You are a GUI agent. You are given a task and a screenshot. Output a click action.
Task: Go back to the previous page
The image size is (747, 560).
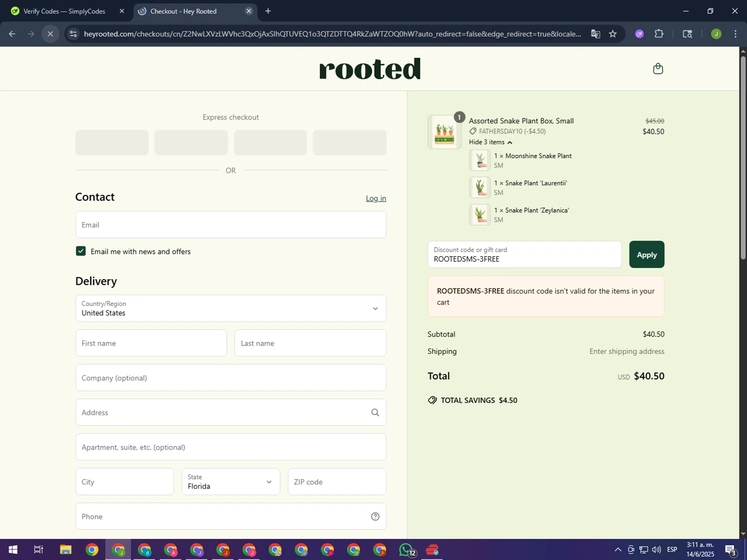12,34
